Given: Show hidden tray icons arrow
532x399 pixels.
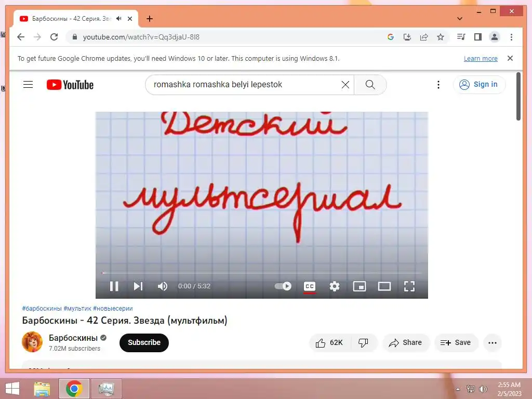Looking at the screenshot, I should 458,389.
